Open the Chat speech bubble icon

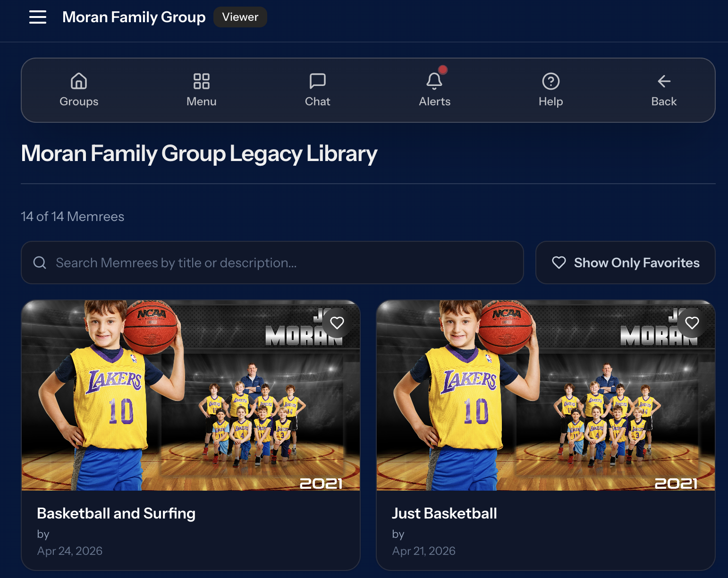318,81
